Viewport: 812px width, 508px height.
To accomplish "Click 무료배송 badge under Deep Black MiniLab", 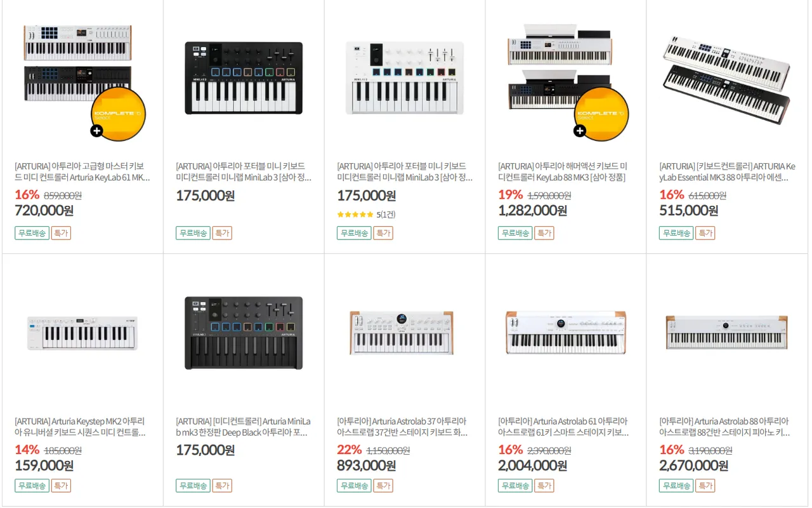I will tap(193, 486).
